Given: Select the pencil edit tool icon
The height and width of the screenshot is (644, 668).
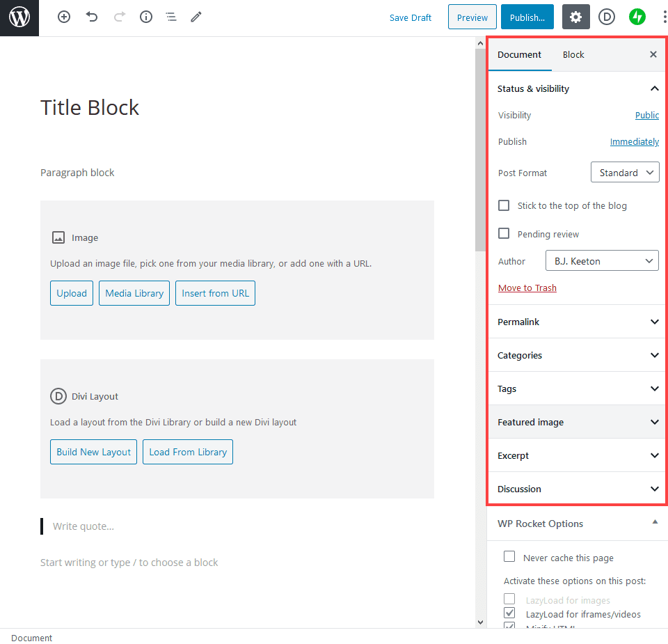Looking at the screenshot, I should pyautogui.click(x=196, y=17).
